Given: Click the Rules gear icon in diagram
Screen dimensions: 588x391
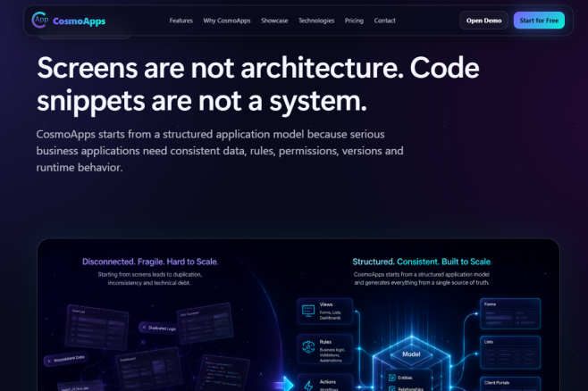Looking at the screenshot, I should 308,347.
